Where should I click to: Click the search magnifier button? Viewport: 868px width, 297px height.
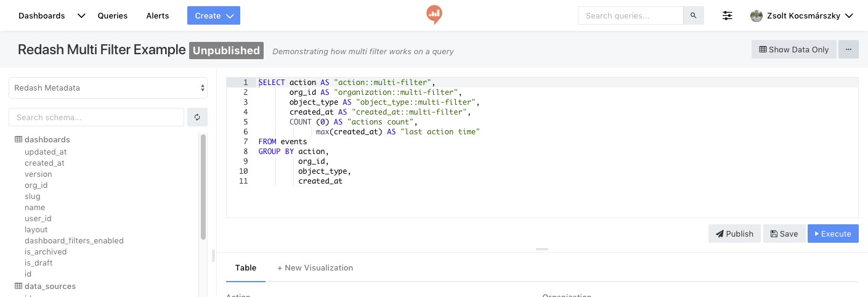(x=694, y=15)
